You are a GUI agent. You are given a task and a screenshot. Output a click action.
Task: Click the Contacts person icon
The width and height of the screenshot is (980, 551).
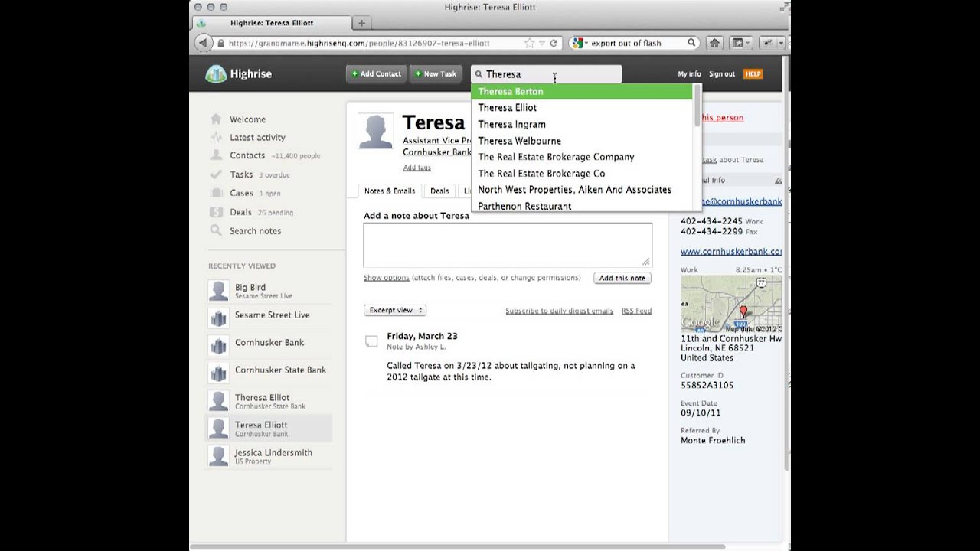pos(216,155)
